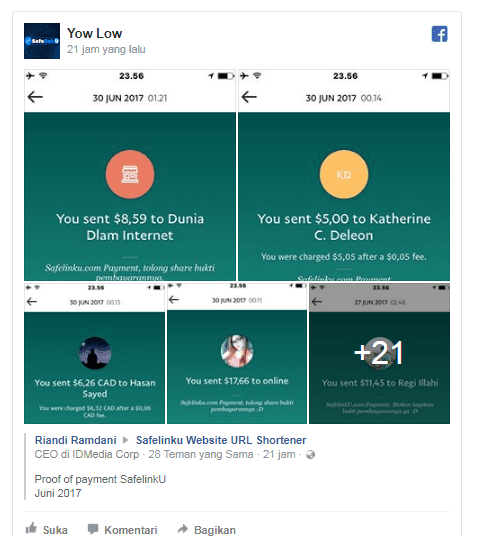The height and width of the screenshot is (536, 485).
Task: Click the 21 jam yang lalu timestamp
Action: click(x=106, y=49)
